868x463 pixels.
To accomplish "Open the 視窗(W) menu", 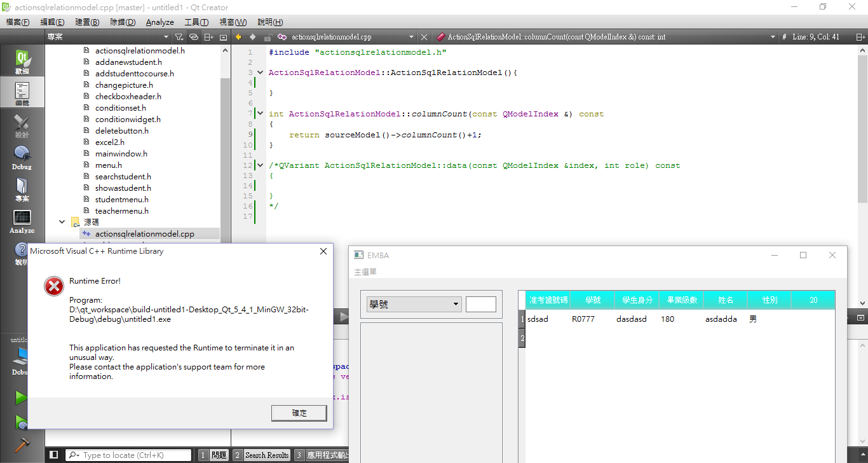I will coord(233,22).
